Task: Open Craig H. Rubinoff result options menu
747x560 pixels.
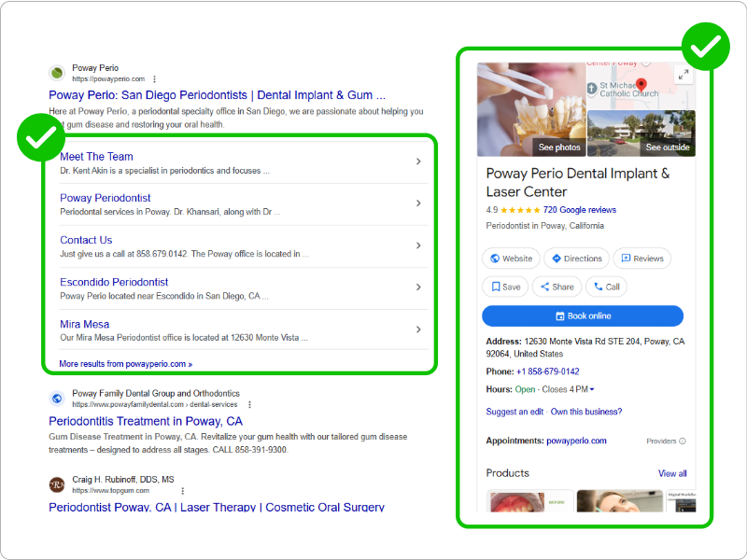Action: [182, 491]
